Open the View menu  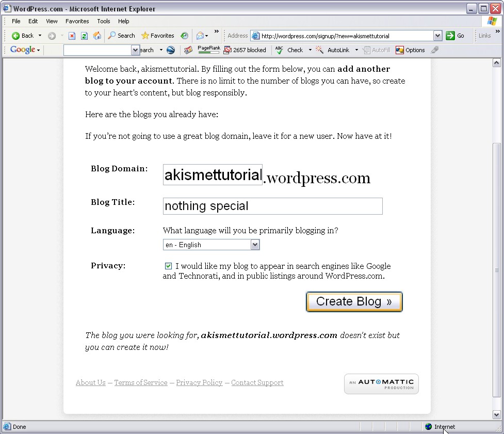click(52, 21)
